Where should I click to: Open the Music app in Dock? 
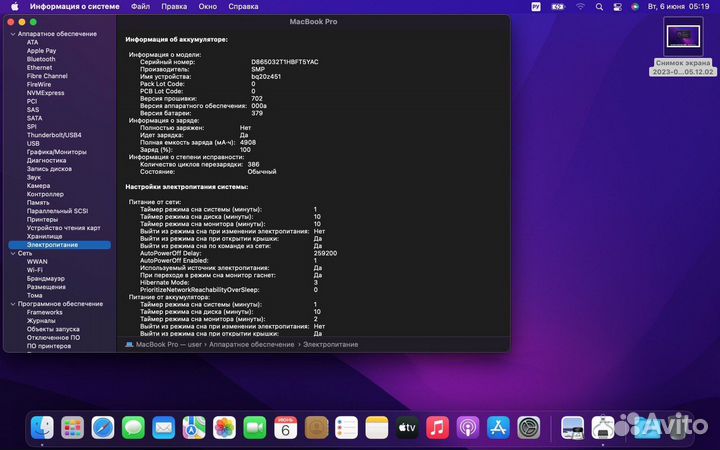click(x=437, y=428)
